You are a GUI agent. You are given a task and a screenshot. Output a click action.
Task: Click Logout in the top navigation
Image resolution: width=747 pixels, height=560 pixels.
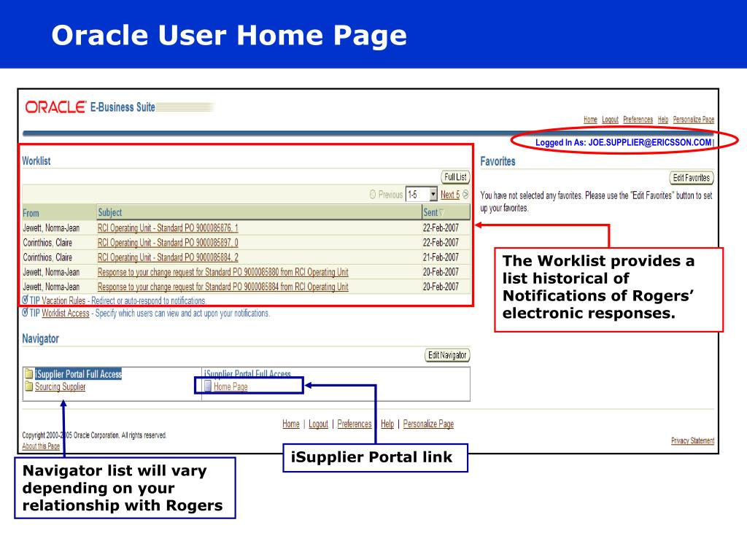point(610,120)
